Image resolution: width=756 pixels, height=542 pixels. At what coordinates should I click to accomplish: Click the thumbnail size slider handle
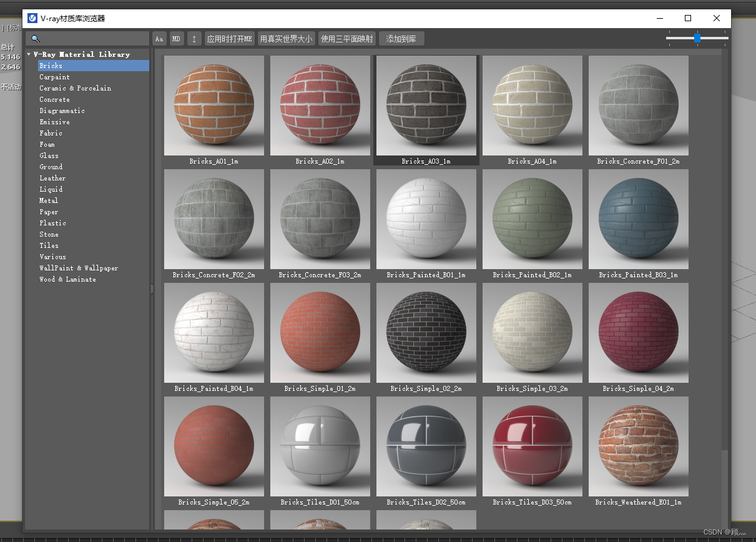(x=697, y=38)
